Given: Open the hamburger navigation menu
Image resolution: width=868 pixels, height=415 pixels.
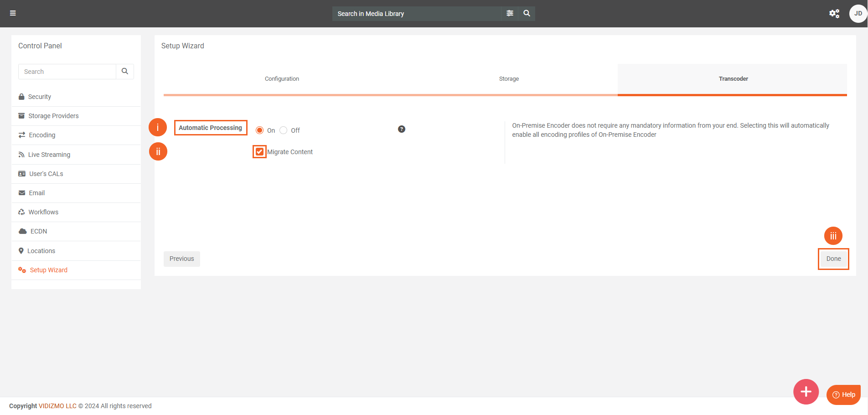Looking at the screenshot, I should click(x=13, y=13).
